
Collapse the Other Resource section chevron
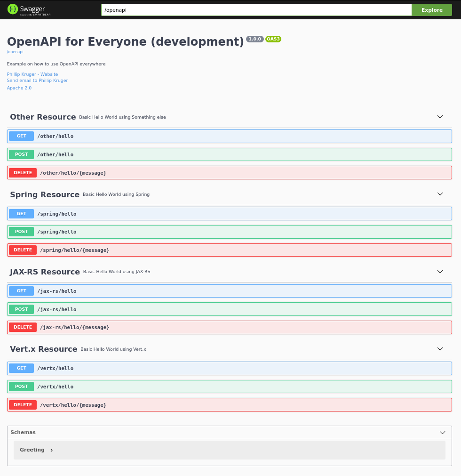440,116
